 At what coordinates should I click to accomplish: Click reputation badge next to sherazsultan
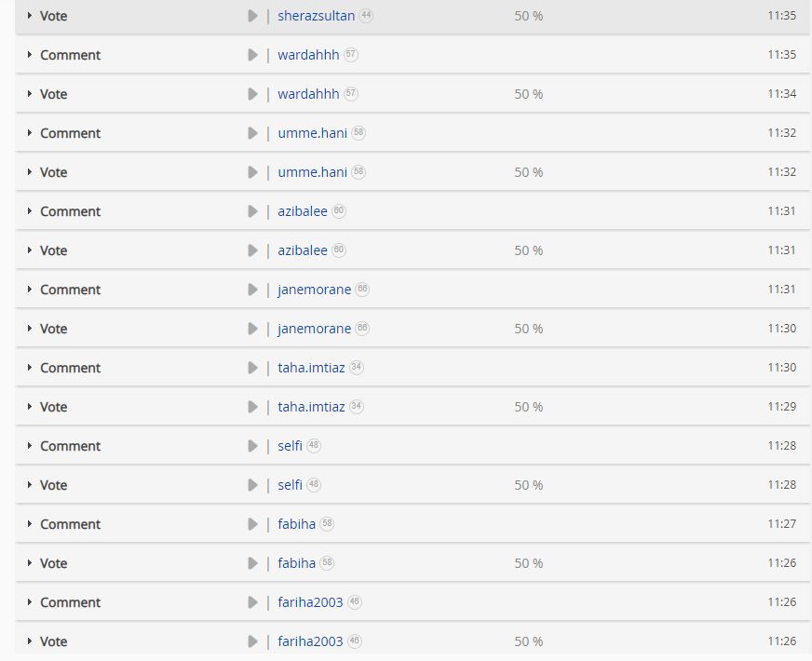click(366, 15)
